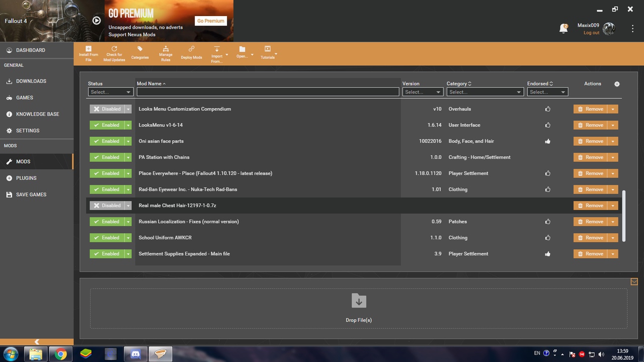The width and height of the screenshot is (644, 362).
Task: Endorse Russian Localization - Fixes mod
Action: [x=547, y=222]
